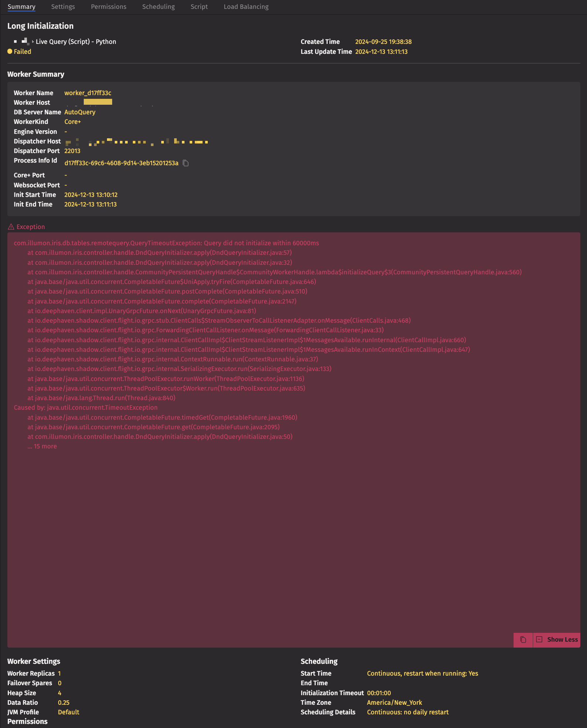Screen dimensions: 587x728
Task: Click the "... 15 more" stack trace line
Action: 42,446
